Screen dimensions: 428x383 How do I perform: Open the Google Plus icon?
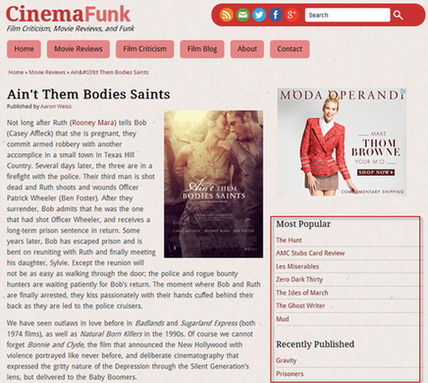pos(292,15)
